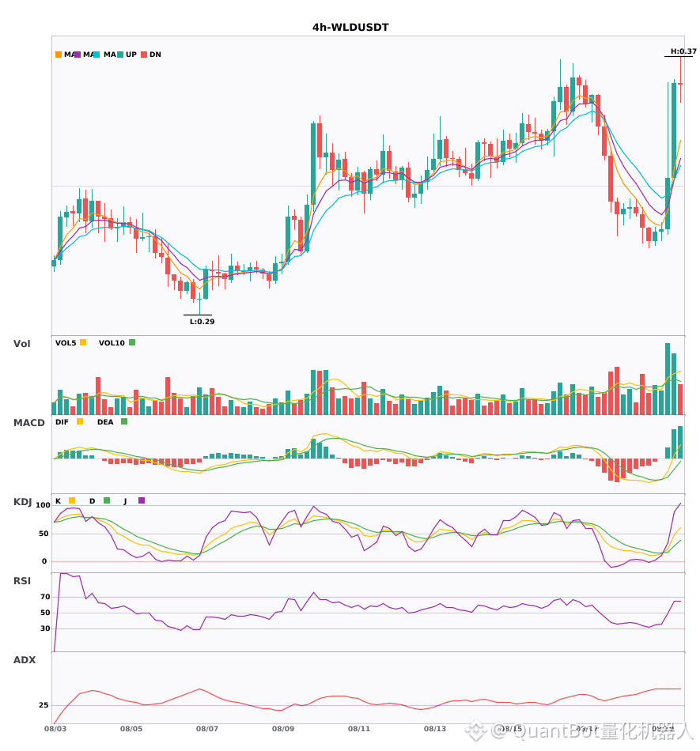Click the green D legend swatch

click(x=107, y=500)
